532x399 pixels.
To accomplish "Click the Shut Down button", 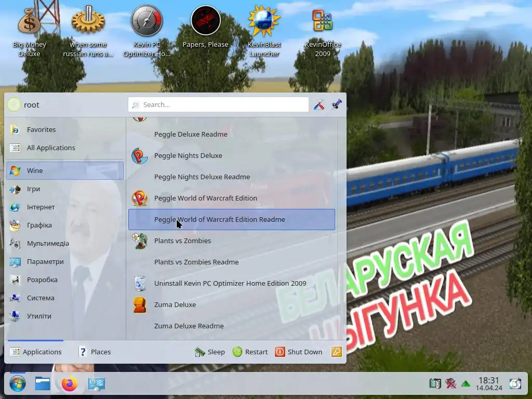I will (x=299, y=352).
